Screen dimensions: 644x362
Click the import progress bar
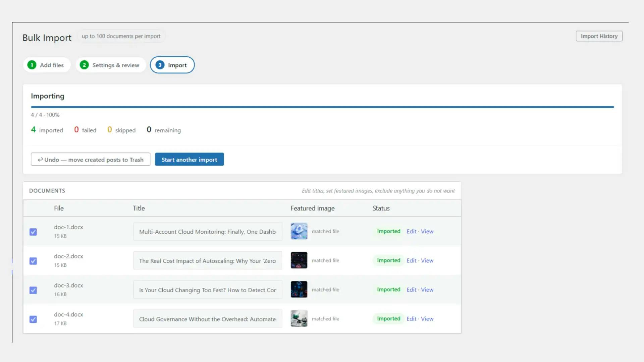322,107
